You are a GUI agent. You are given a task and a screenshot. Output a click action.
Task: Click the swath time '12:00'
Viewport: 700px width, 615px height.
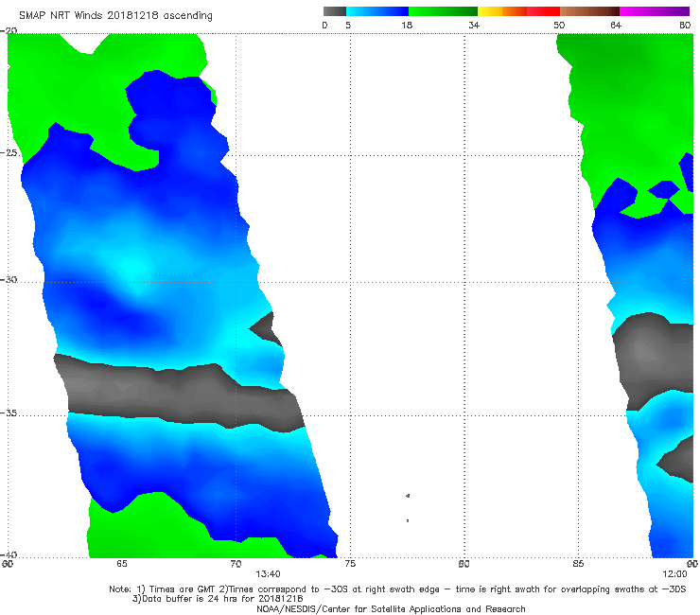[674, 574]
